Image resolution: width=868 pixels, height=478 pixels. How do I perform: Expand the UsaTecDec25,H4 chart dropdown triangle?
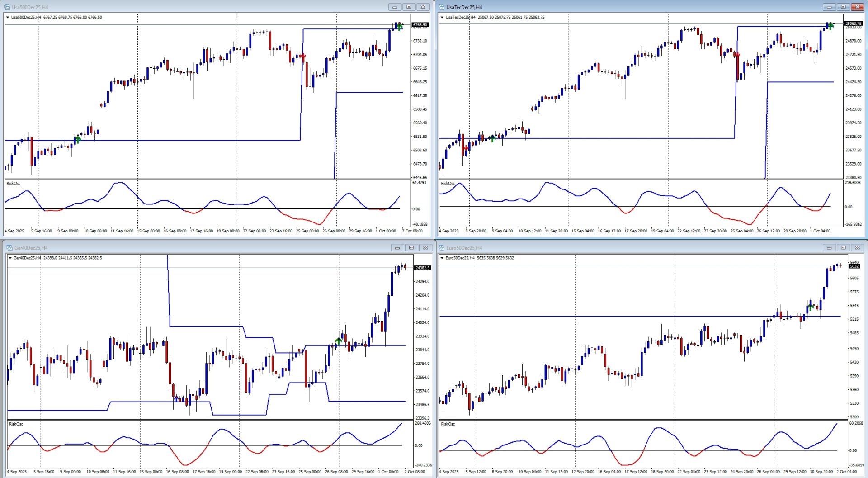[x=442, y=18]
